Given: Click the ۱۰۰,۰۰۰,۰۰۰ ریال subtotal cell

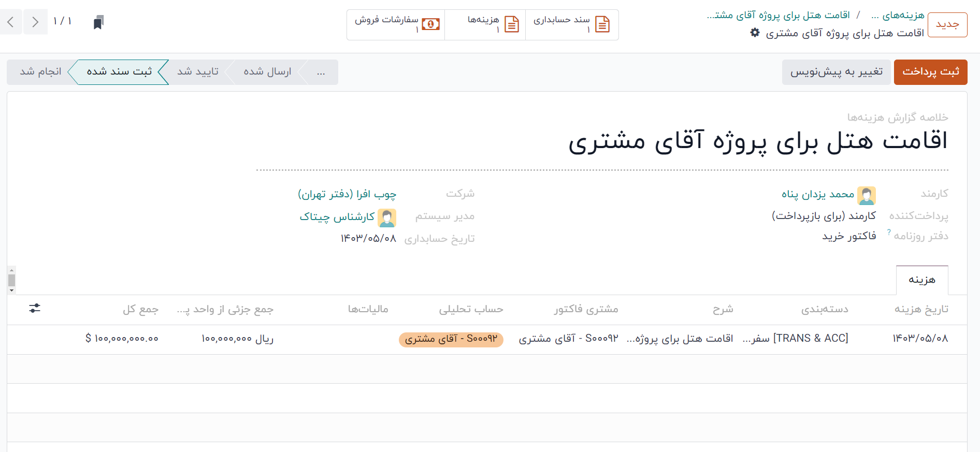Looking at the screenshot, I should tap(238, 339).
